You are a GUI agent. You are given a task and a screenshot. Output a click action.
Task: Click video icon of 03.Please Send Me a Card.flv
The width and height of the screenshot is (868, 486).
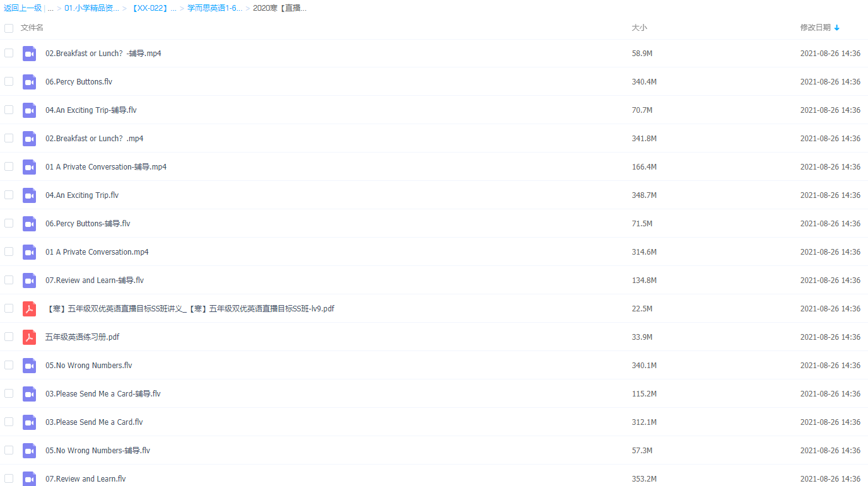pos(29,422)
